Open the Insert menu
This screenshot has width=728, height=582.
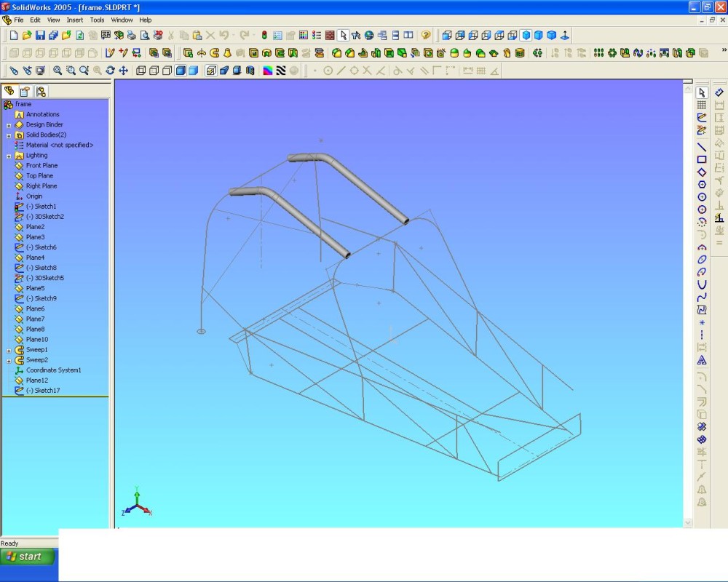[x=75, y=20]
